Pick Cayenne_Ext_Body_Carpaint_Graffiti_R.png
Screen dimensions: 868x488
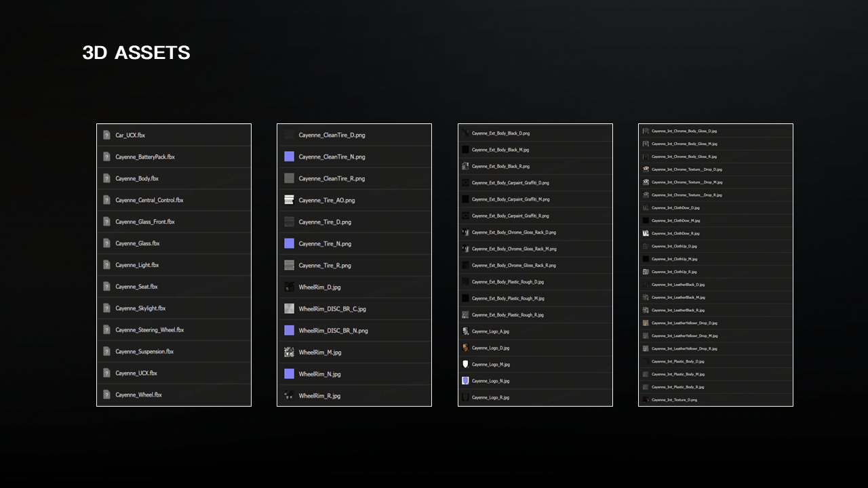pos(510,216)
